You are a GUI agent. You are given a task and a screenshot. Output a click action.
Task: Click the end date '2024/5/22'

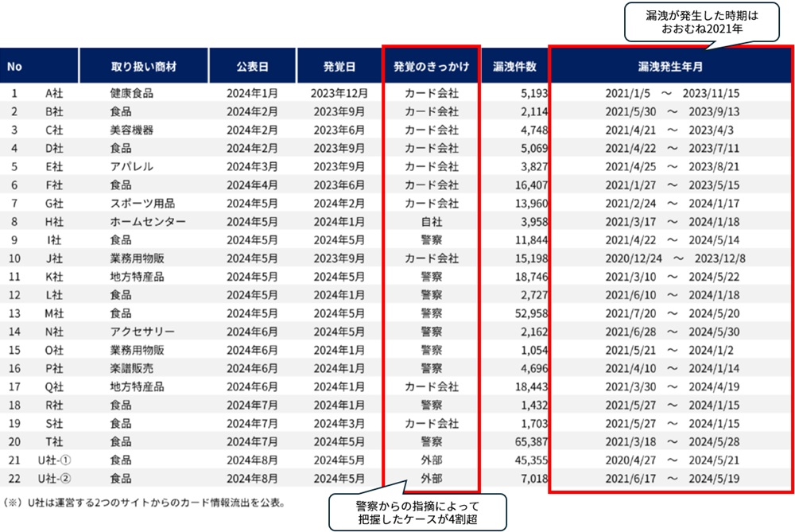714,277
